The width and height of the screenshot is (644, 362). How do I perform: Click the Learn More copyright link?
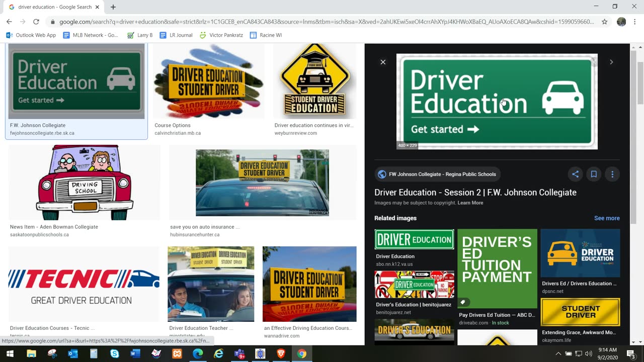(x=470, y=203)
